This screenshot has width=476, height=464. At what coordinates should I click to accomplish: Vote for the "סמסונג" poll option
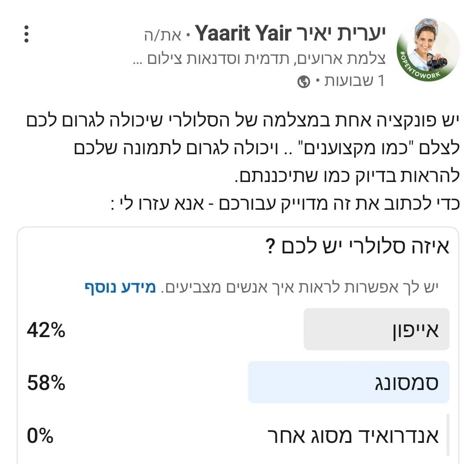coord(349,382)
